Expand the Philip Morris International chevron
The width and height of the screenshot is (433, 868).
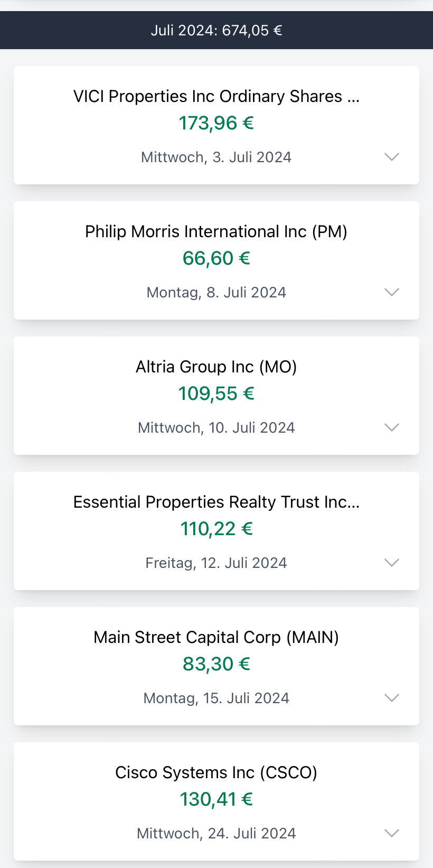[391, 292]
